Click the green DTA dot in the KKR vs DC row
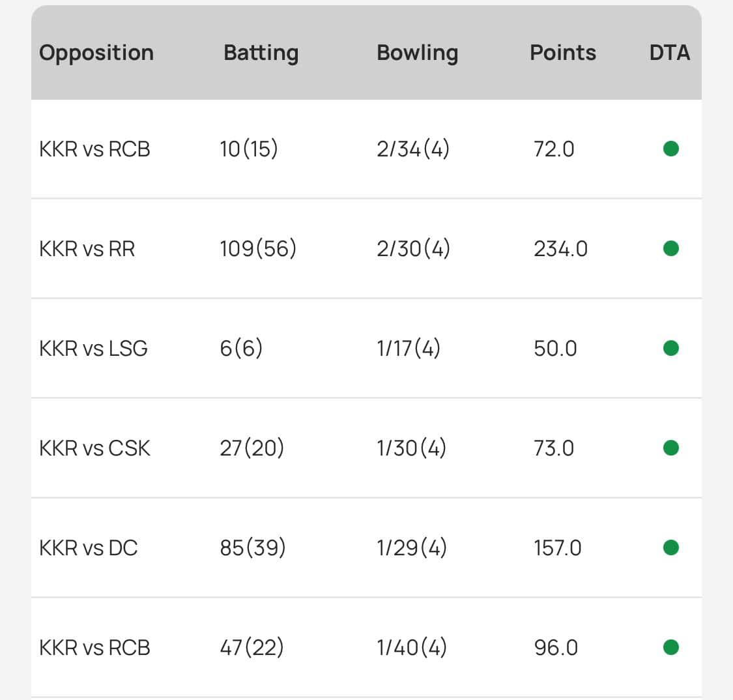 point(670,547)
